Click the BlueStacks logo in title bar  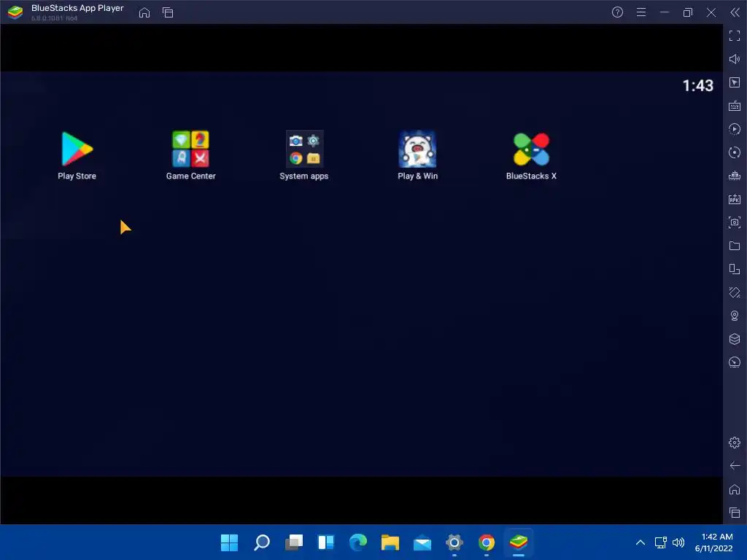click(15, 12)
